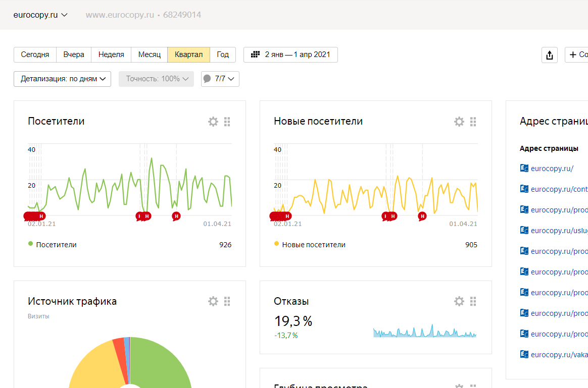Click rightmost annotation marker on Новые посетители chart
This screenshot has height=388, width=588.
[x=422, y=216]
